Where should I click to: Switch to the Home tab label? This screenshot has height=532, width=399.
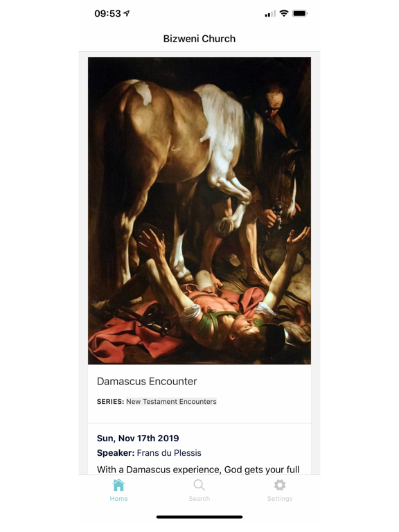[x=118, y=499]
